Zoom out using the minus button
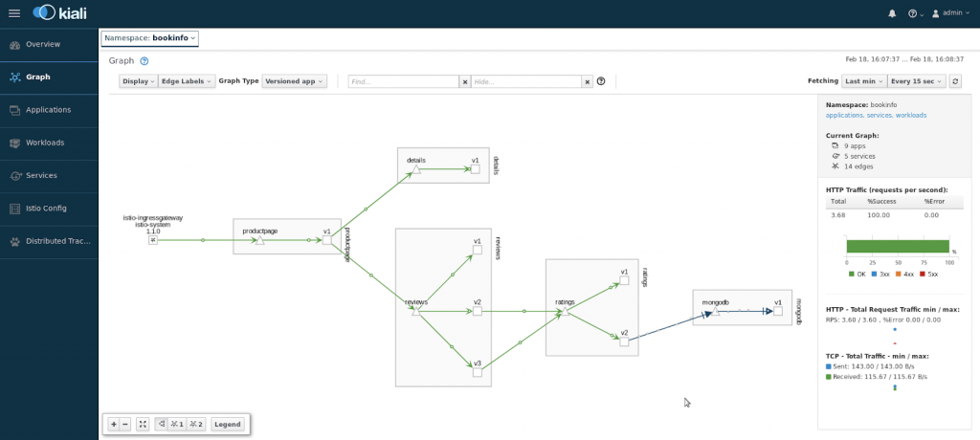The image size is (980, 440). pyautogui.click(x=125, y=424)
